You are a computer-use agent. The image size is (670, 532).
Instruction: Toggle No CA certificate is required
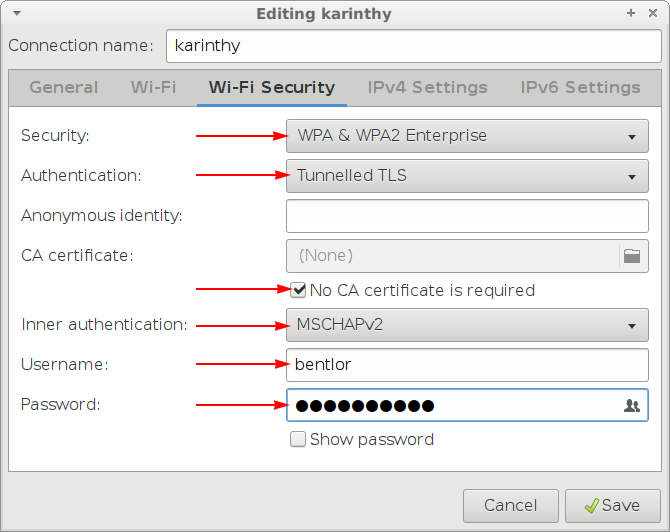pyautogui.click(x=298, y=291)
